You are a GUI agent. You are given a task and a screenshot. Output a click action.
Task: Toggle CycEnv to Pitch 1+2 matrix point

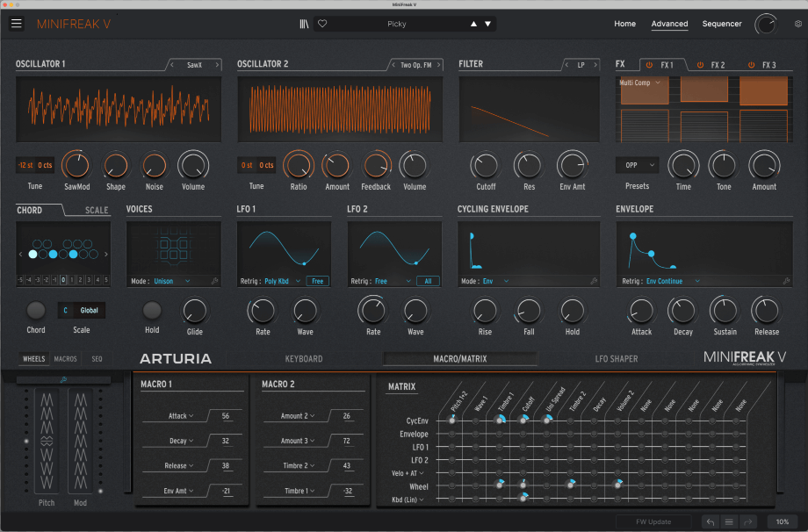pos(452,421)
